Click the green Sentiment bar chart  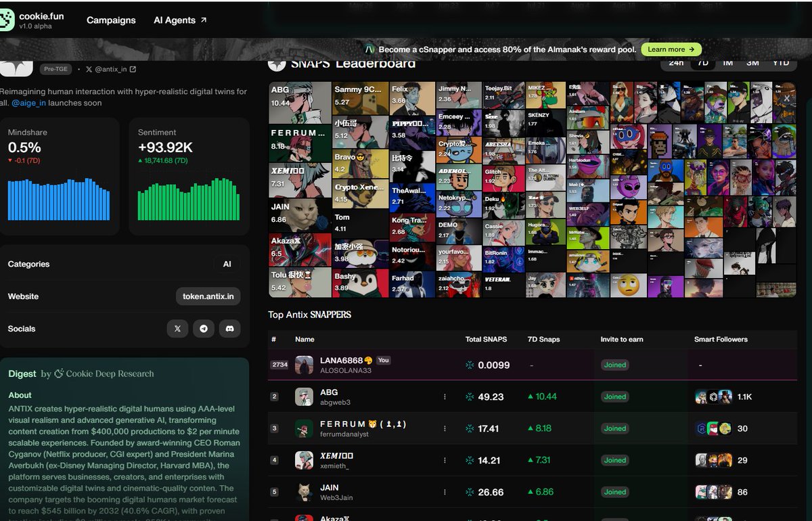coord(189,199)
